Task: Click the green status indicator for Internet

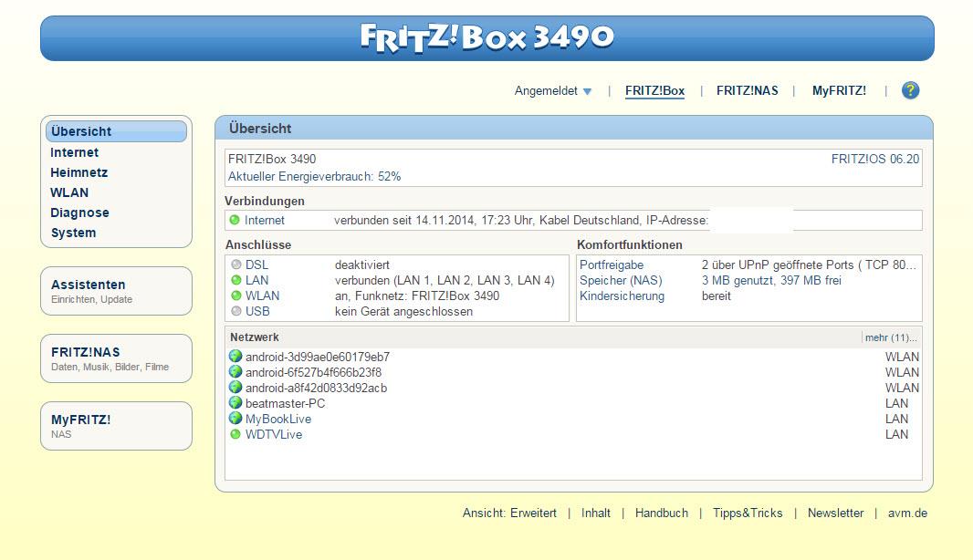Action: 235,220
